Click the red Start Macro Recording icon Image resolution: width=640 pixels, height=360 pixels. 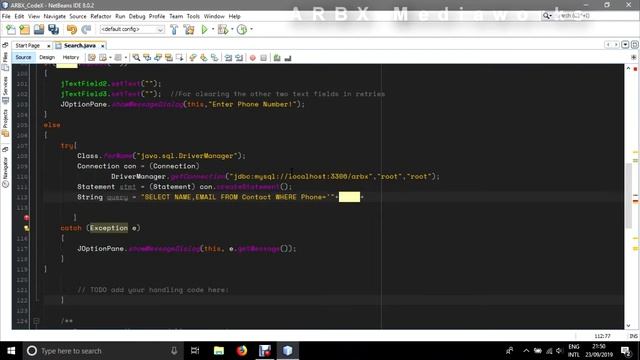[253, 58]
